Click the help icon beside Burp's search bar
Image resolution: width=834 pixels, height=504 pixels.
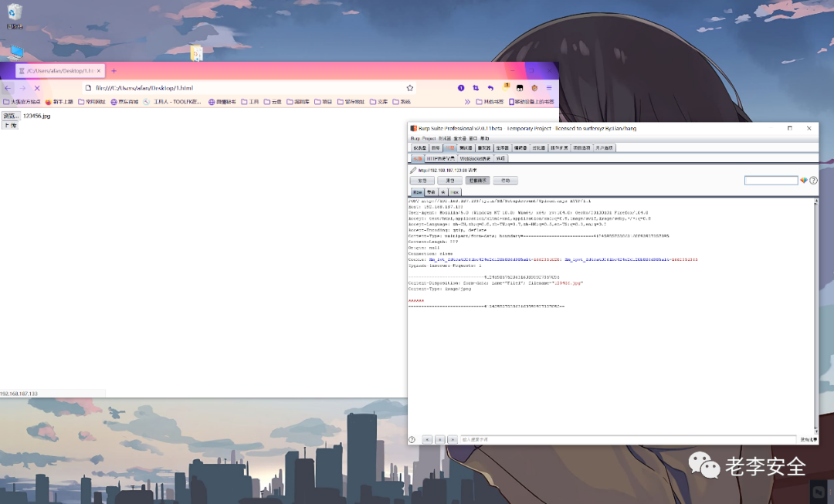pos(412,440)
